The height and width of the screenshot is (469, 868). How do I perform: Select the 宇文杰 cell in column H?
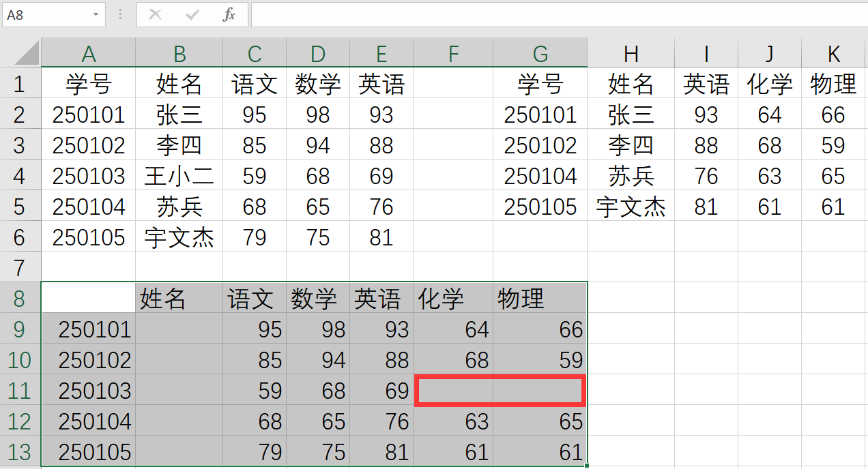pos(631,207)
